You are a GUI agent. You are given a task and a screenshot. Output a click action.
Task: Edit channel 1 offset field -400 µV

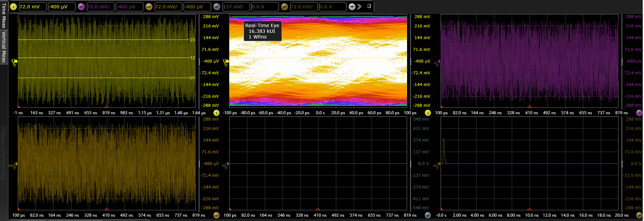[x=61, y=7]
